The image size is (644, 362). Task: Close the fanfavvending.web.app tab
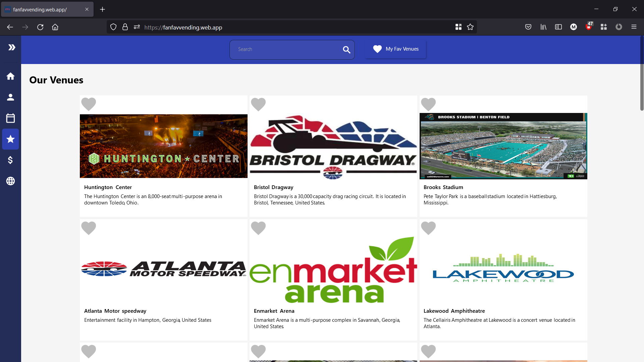pyautogui.click(x=87, y=9)
